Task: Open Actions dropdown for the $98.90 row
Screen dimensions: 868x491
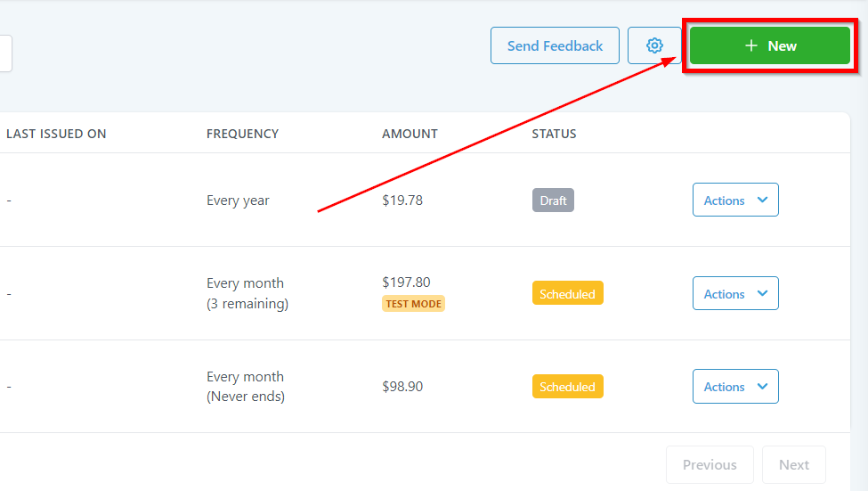Action: click(x=735, y=387)
